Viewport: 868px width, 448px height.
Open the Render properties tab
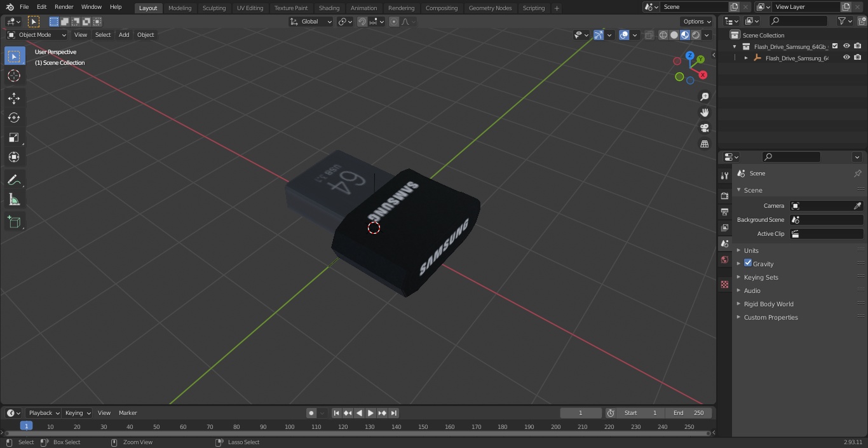pyautogui.click(x=724, y=196)
